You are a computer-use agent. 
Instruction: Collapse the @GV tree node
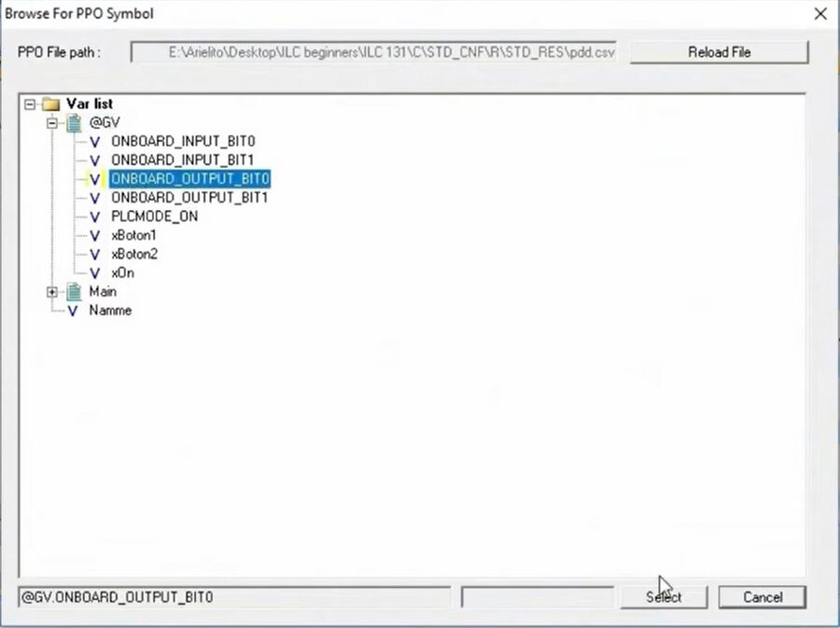click(53, 122)
